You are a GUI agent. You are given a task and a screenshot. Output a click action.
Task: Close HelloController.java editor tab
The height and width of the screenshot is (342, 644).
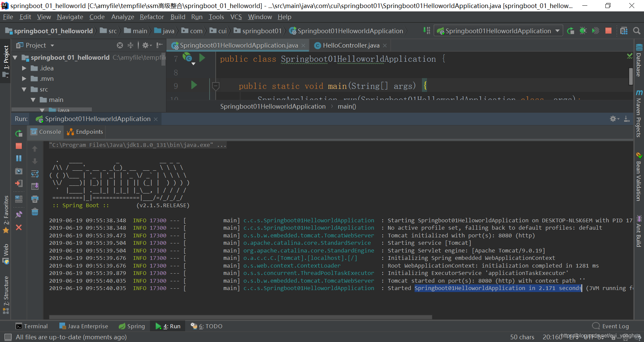[385, 45]
